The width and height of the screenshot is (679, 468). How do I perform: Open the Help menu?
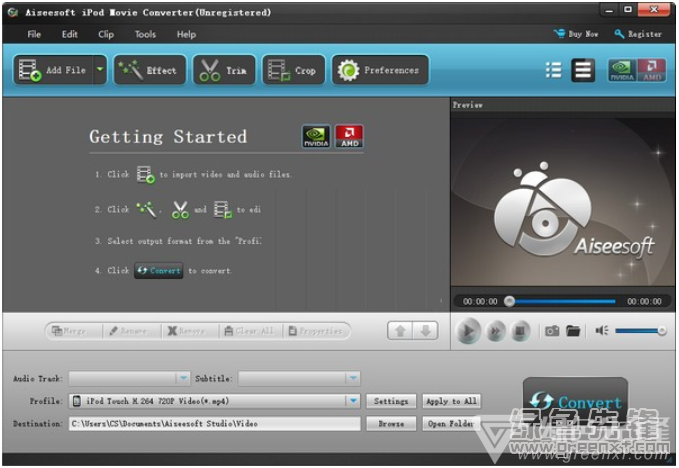(x=186, y=34)
